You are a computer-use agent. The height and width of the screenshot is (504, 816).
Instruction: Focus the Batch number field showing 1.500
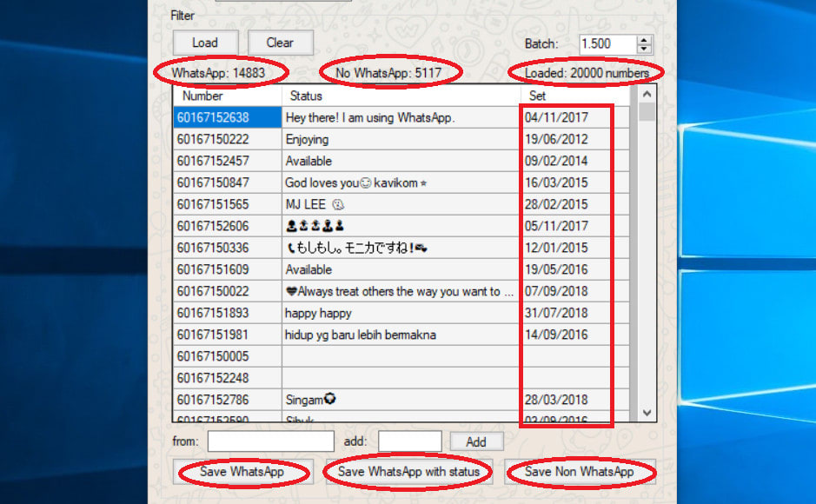click(607, 44)
